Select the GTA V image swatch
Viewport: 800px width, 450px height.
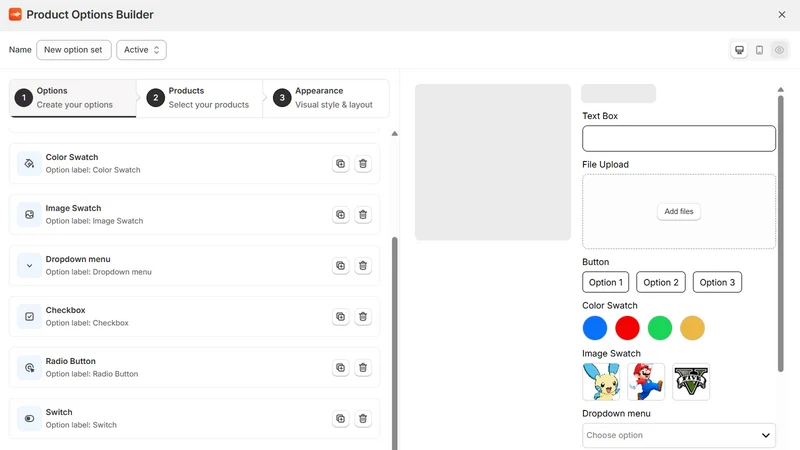691,382
